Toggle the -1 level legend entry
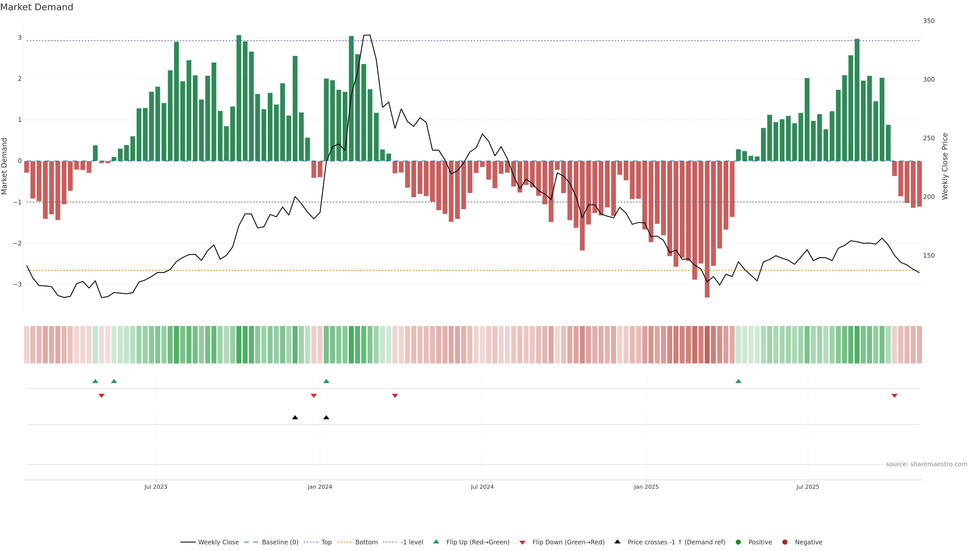 [x=412, y=542]
